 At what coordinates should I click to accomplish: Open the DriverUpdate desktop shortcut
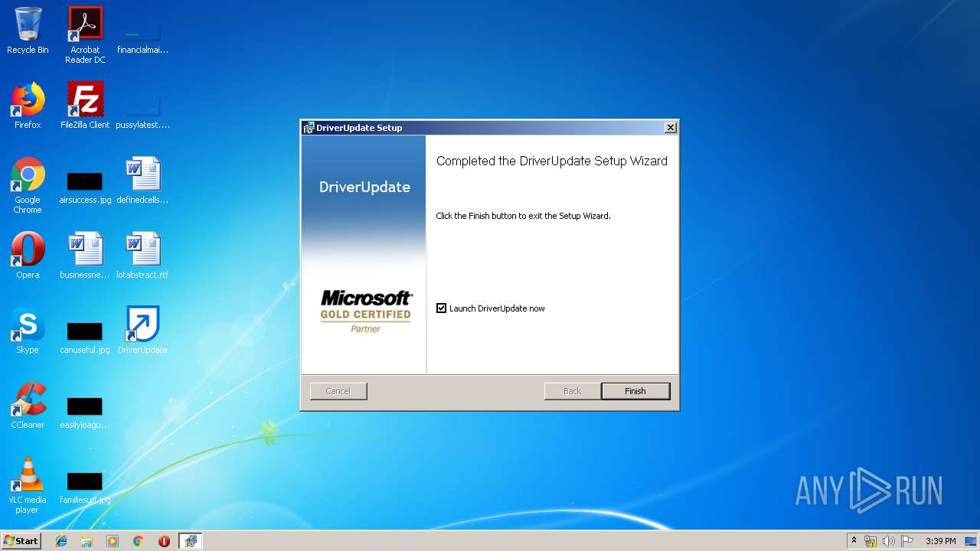click(142, 331)
